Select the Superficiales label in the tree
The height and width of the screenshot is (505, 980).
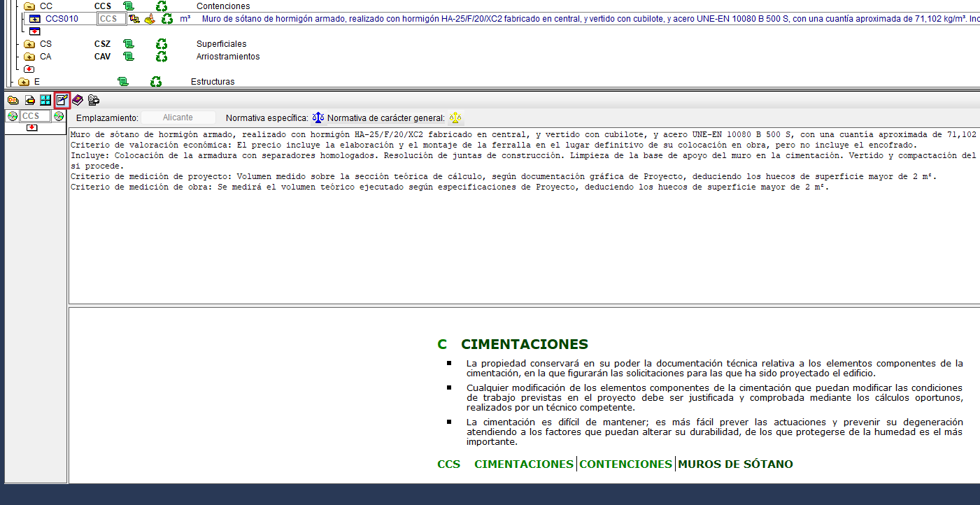(x=222, y=44)
